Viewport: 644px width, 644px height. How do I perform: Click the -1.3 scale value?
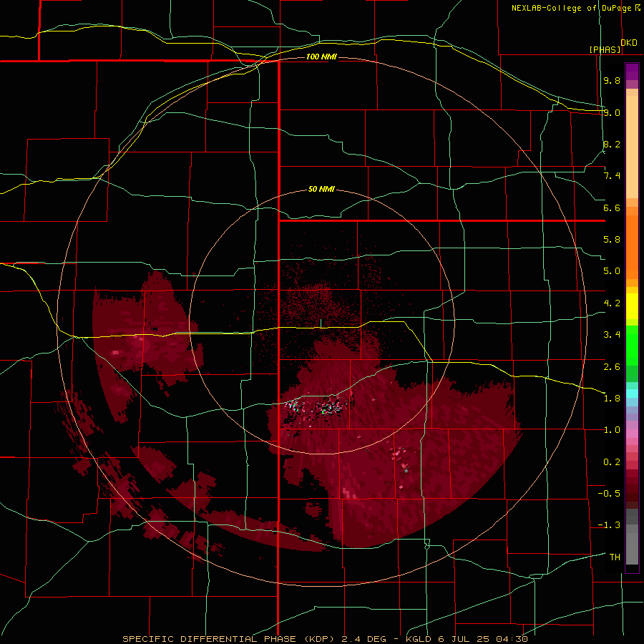[x=609, y=525]
